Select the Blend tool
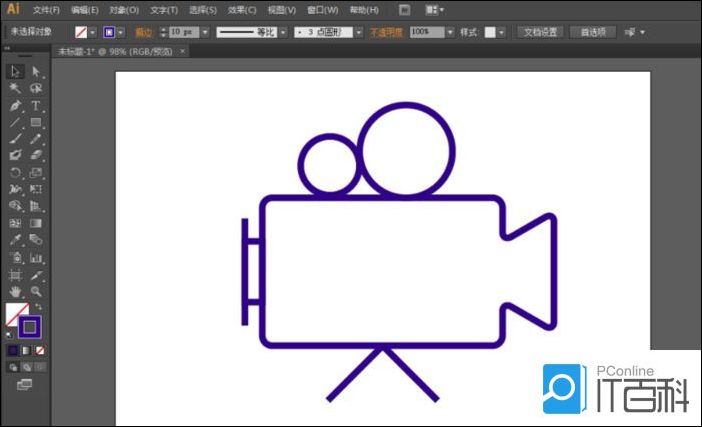Screen dimensions: 702x427 tap(36, 239)
